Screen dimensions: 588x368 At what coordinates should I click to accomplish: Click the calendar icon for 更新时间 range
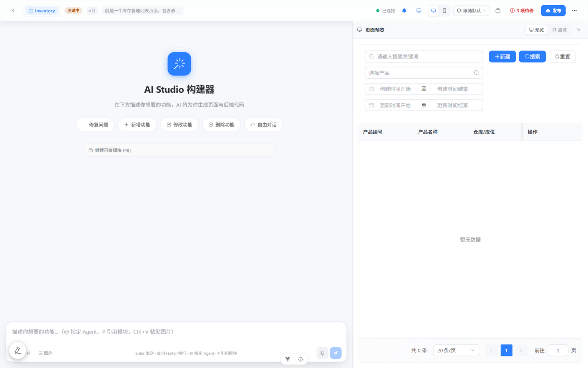(x=371, y=105)
